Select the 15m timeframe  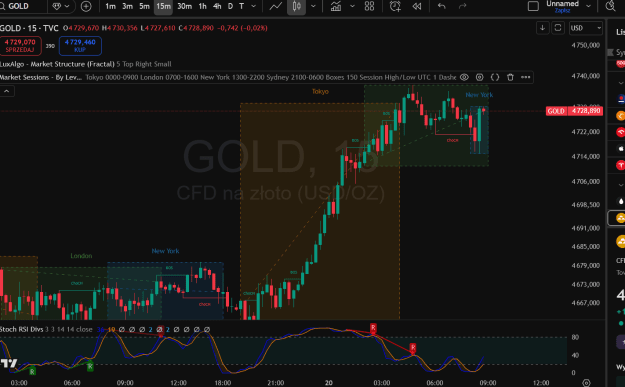pos(163,6)
